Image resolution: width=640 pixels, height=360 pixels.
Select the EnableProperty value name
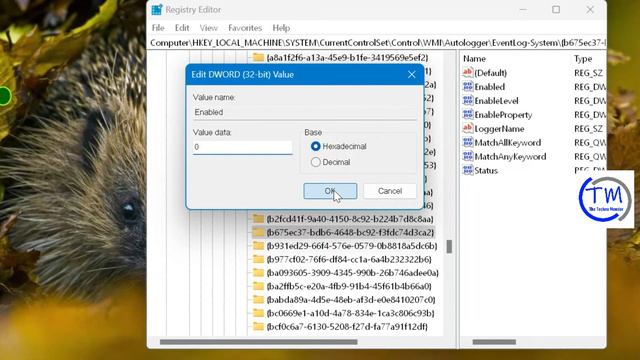(503, 115)
